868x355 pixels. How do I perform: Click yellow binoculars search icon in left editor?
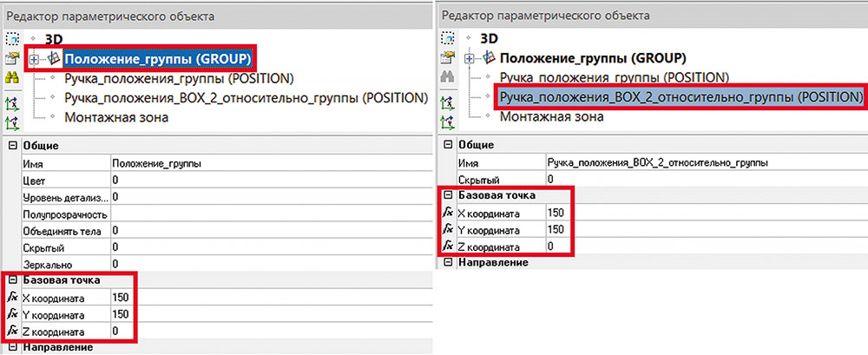coord(12,77)
